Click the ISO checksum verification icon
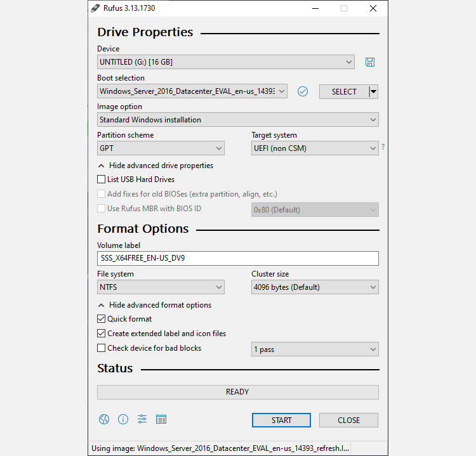476x456 pixels. [303, 91]
